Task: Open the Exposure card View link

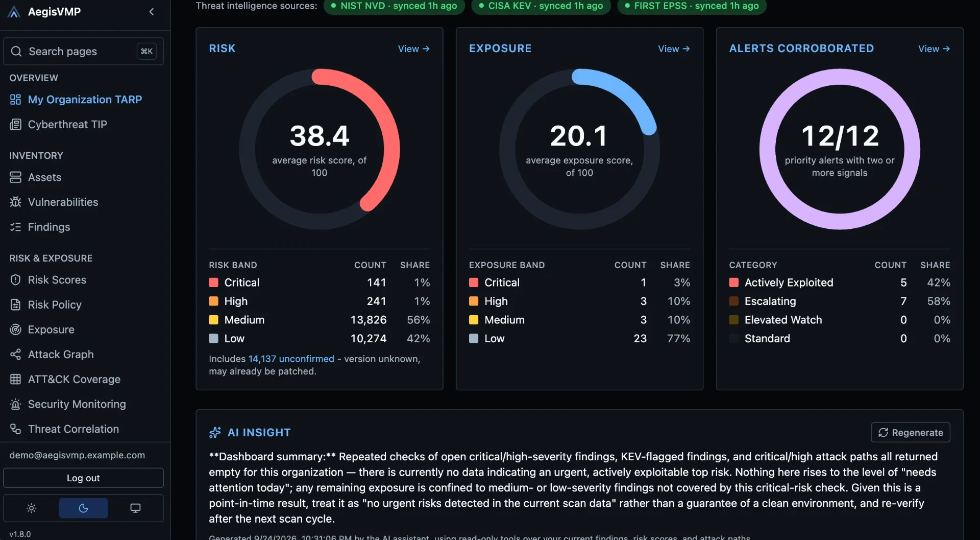Action: [x=674, y=49]
